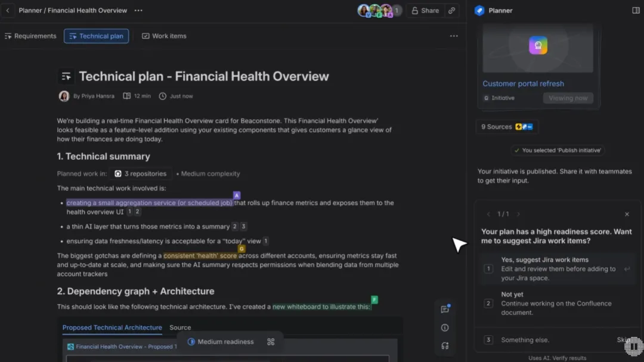Screen dimensions: 644x362
Task: Go back using the top-left arrow
Action: 7,11
